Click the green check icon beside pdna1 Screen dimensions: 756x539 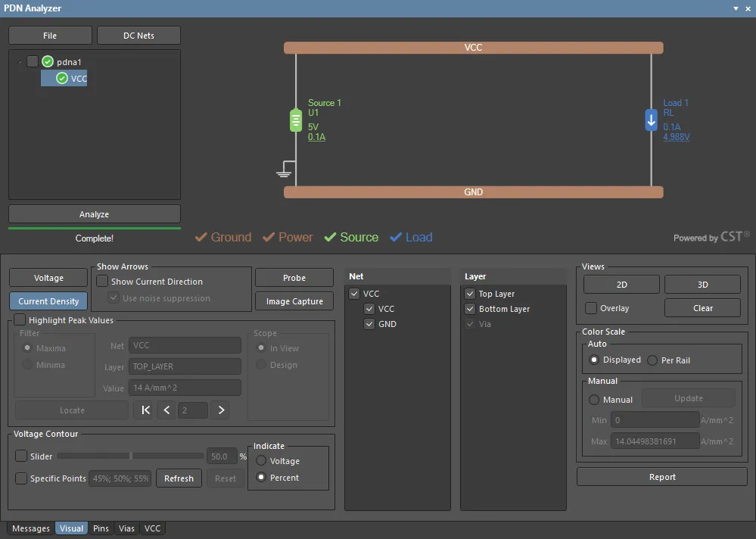click(48, 61)
